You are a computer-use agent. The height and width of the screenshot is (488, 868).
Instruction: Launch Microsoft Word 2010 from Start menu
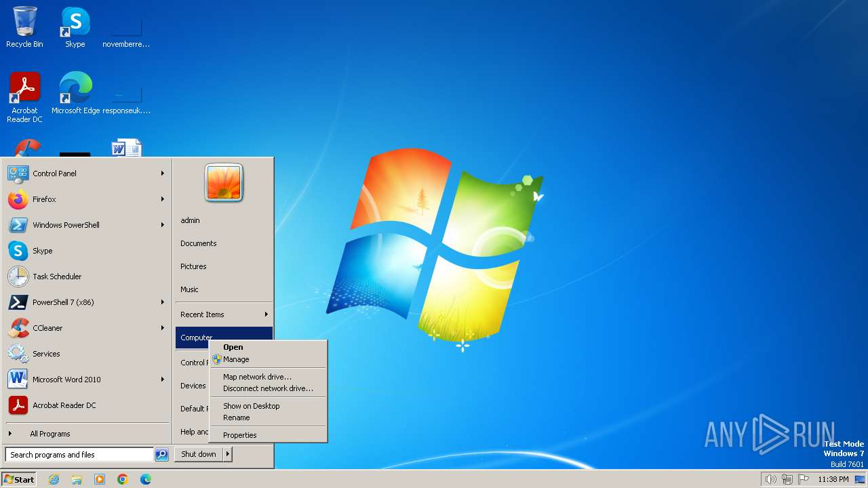[86, 380]
